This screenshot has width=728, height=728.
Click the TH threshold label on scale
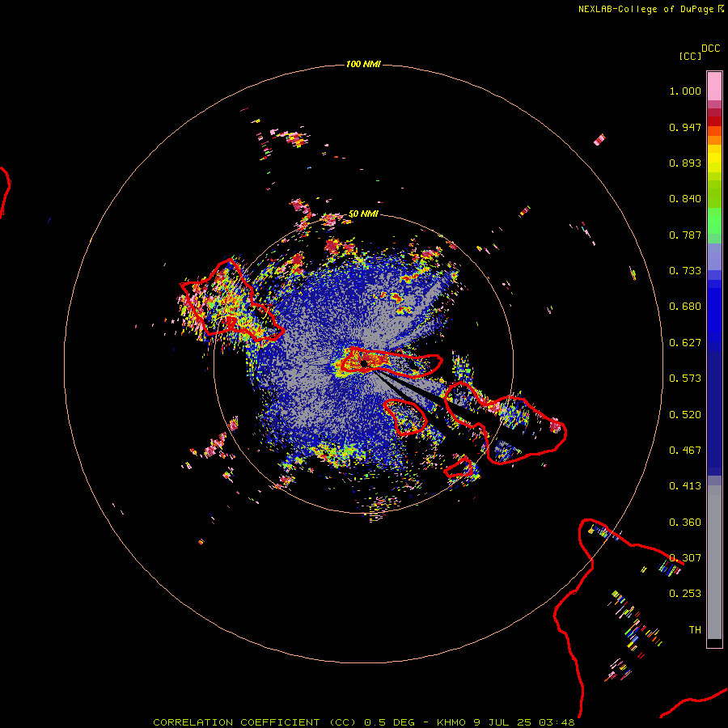[695, 630]
